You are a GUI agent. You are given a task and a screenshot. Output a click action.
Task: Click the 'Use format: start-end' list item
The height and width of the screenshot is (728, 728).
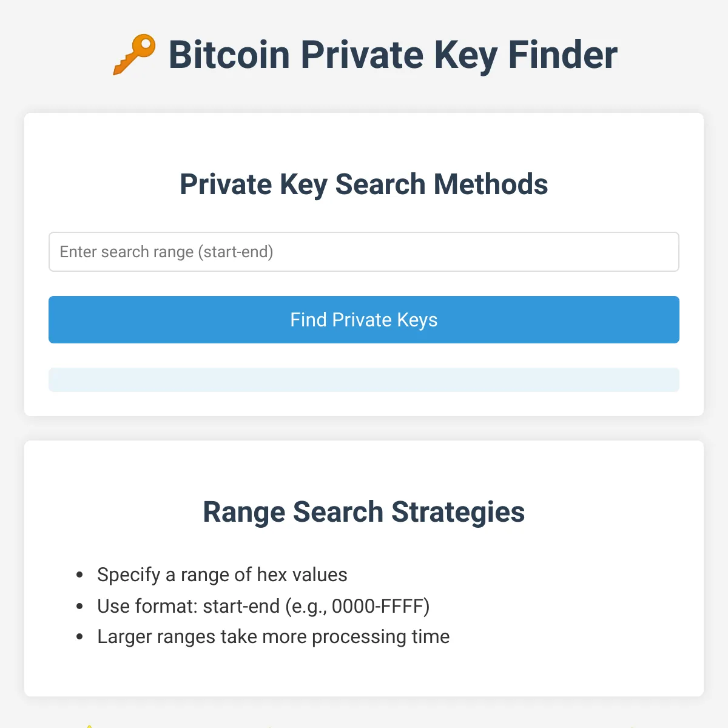[x=263, y=606]
